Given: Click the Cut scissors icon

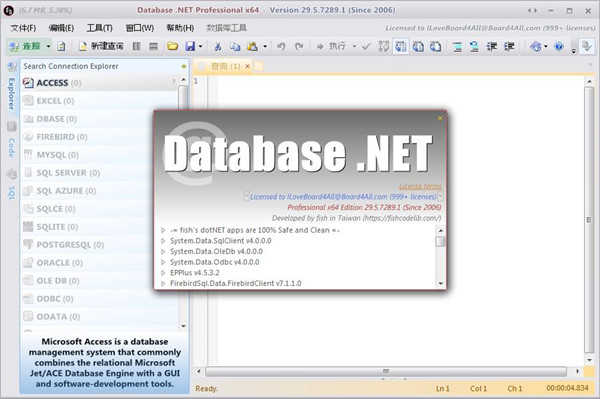Looking at the screenshot, I should pos(218,47).
